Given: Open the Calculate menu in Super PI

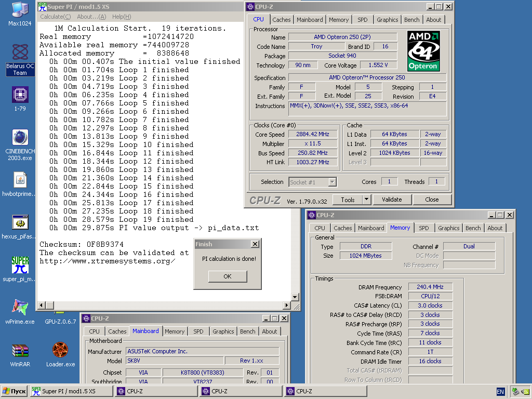Looking at the screenshot, I should coord(55,17).
